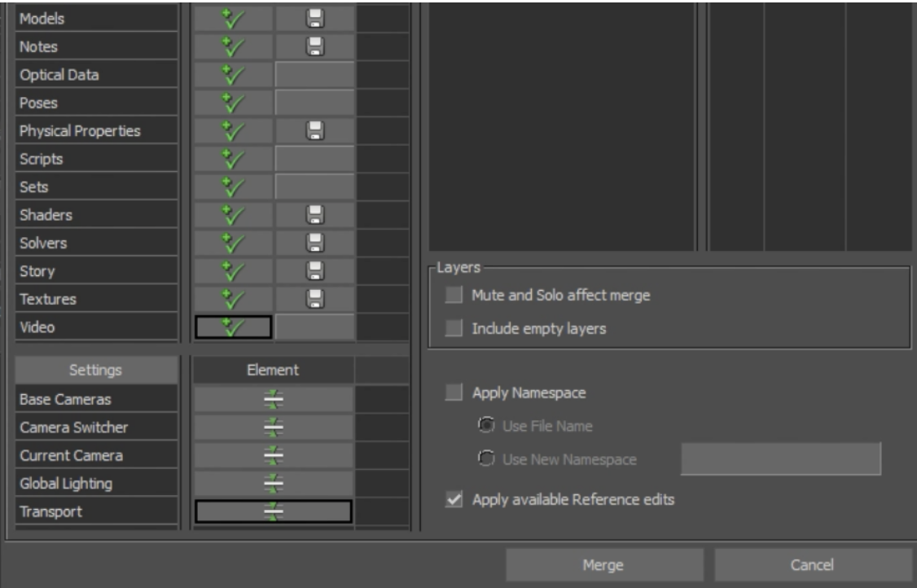Enable the Apply Namespace checkbox
Image resolution: width=917 pixels, height=588 pixels.
[x=454, y=393]
